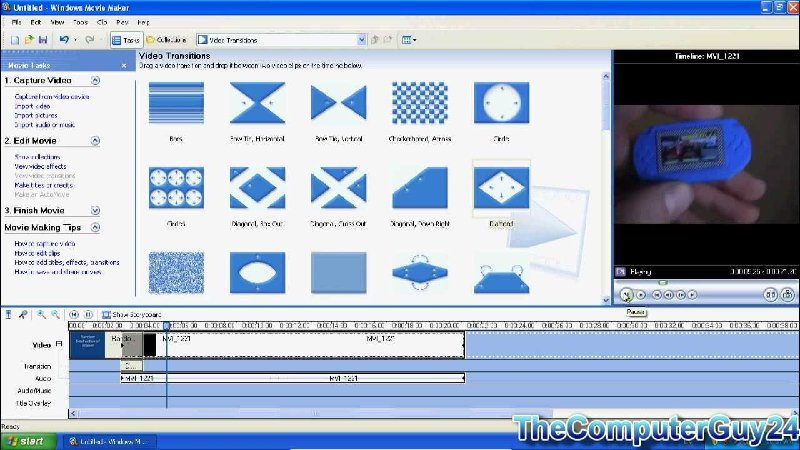
Task: Open the Undo history dropdown arrow
Action: tap(76, 40)
